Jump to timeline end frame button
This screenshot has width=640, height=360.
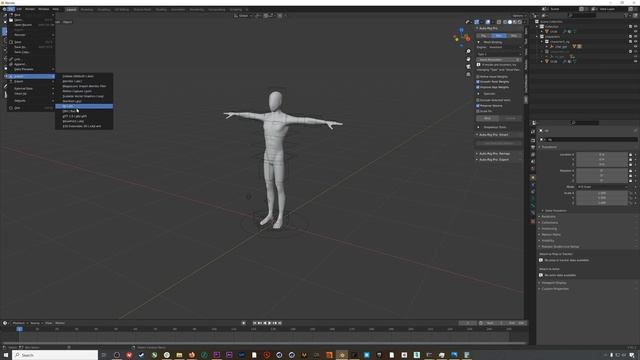click(280, 323)
